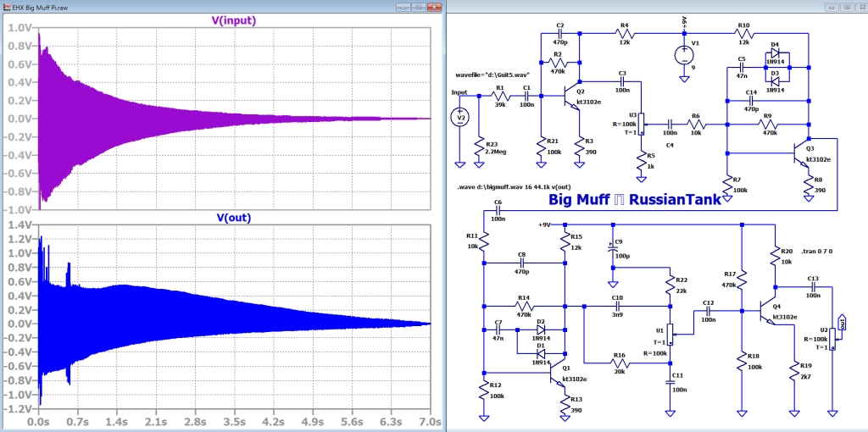
Task: Select the C11 100n capacitor
Action: pos(670,382)
